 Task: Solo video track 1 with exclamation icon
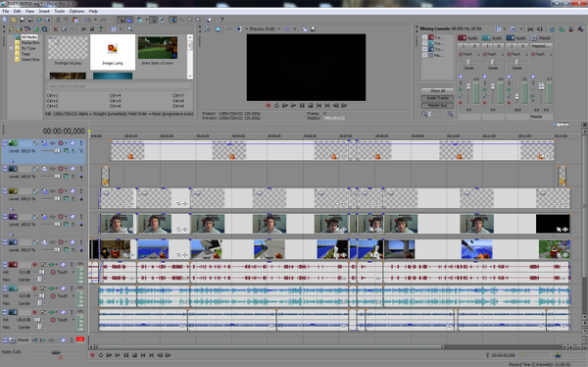pos(81,143)
